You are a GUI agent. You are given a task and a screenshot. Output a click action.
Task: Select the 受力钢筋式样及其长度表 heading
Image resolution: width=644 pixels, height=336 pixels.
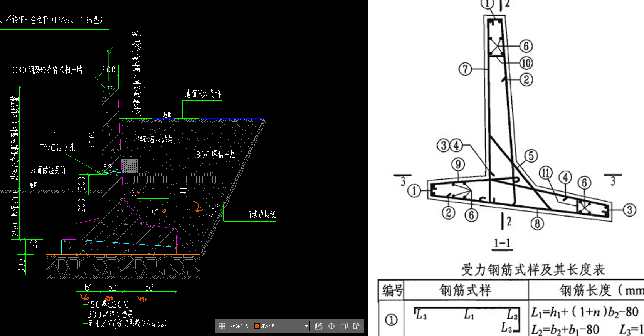pyautogui.click(x=533, y=270)
